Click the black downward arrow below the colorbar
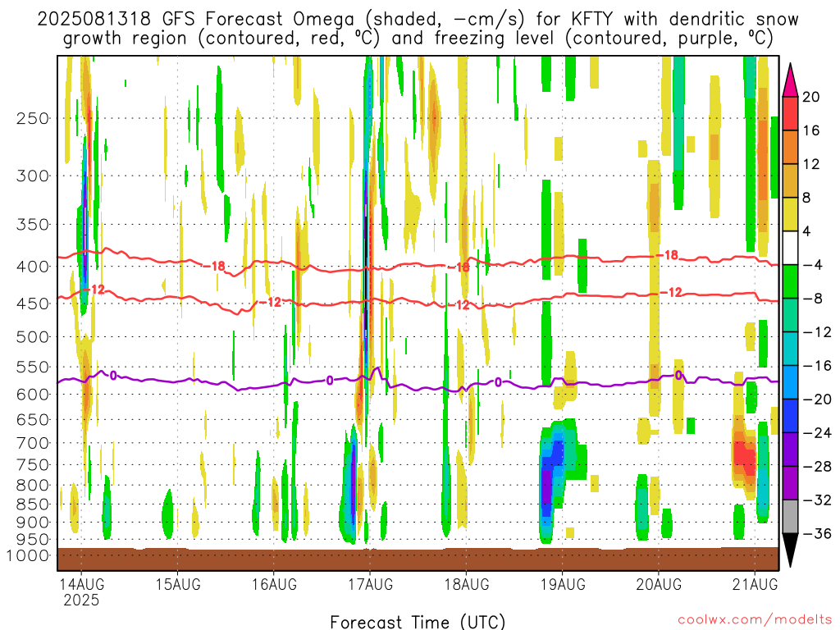Screen dimensions: 840x630 click(x=790, y=550)
